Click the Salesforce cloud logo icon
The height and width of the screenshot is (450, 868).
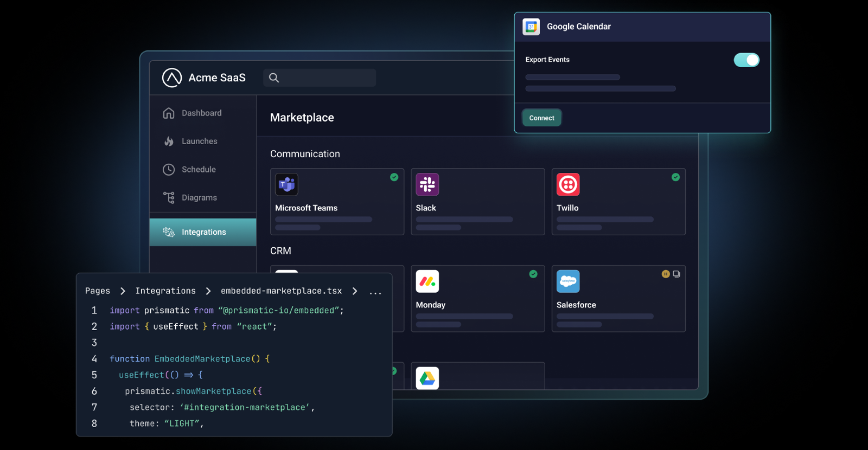pos(568,281)
